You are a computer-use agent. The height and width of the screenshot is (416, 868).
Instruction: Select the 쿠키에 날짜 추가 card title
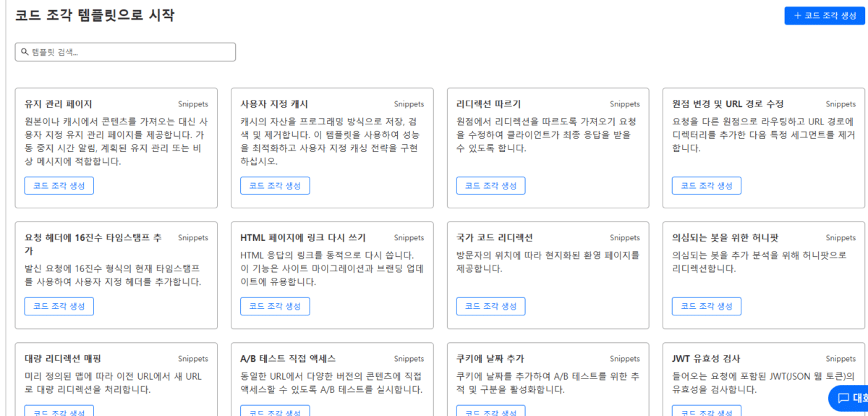click(490, 359)
